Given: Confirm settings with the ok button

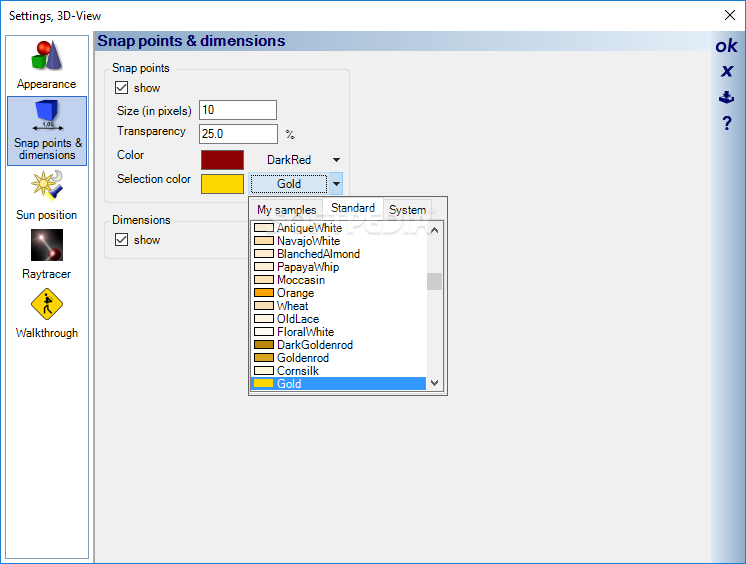Looking at the screenshot, I should [726, 46].
